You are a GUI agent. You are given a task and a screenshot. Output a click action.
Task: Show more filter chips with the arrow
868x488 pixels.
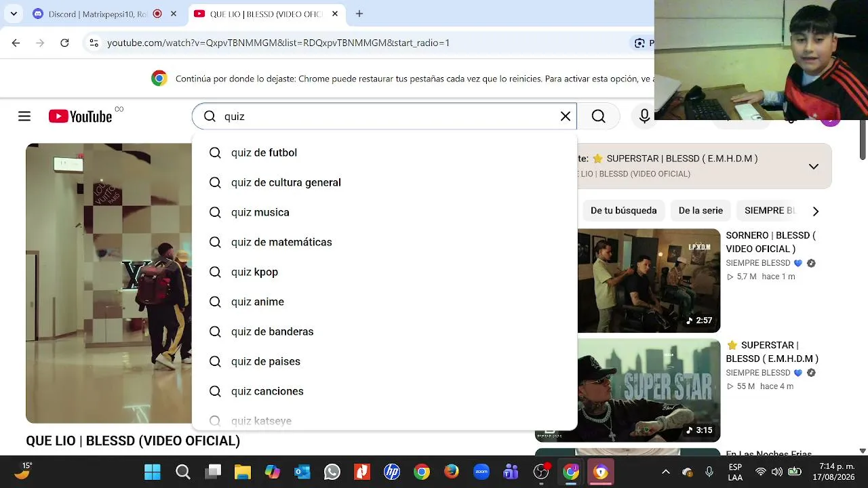coord(816,211)
